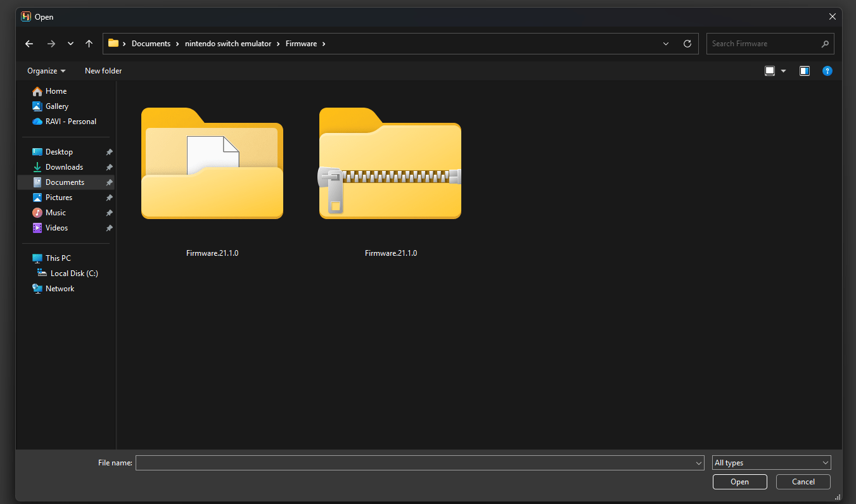Unpin Desktop from quick access
This screenshot has height=504, width=856.
tap(108, 151)
